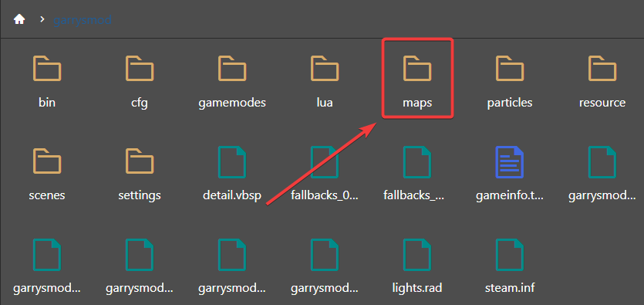Go to the home directory icon

click(x=19, y=19)
